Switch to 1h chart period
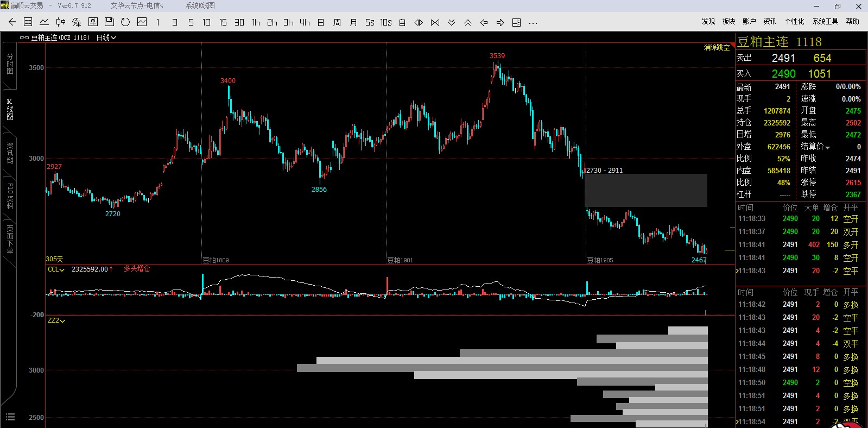Viewport: 868px width, 428px height. click(x=256, y=22)
